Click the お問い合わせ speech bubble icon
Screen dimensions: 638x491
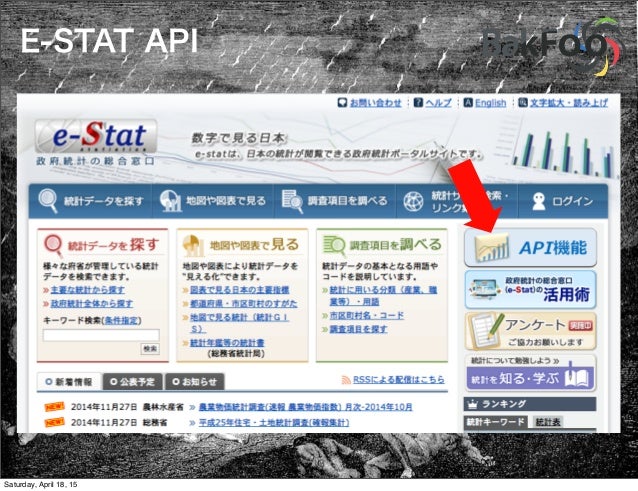(342, 103)
